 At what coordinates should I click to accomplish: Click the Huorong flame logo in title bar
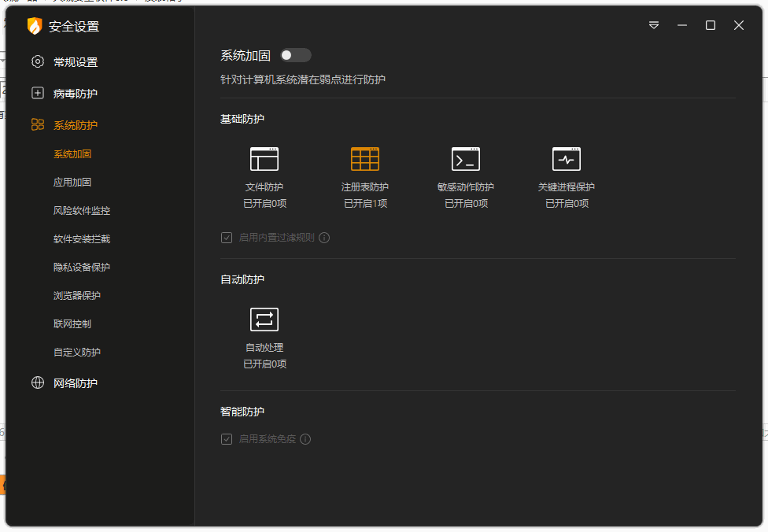point(35,26)
